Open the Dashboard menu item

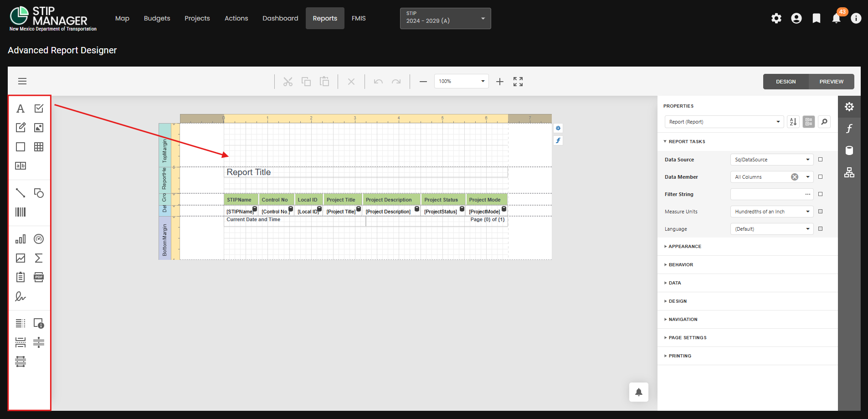[280, 18]
